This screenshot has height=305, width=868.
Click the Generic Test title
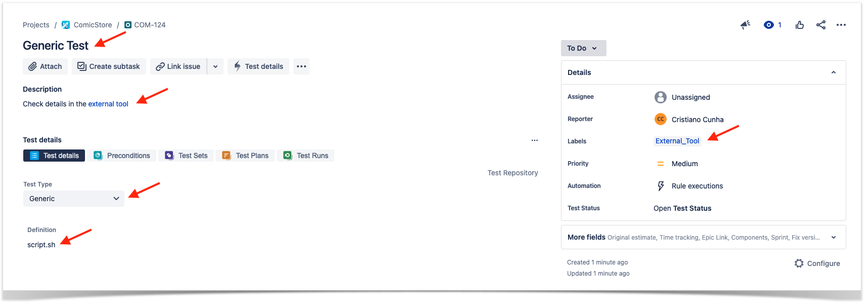[x=56, y=46]
